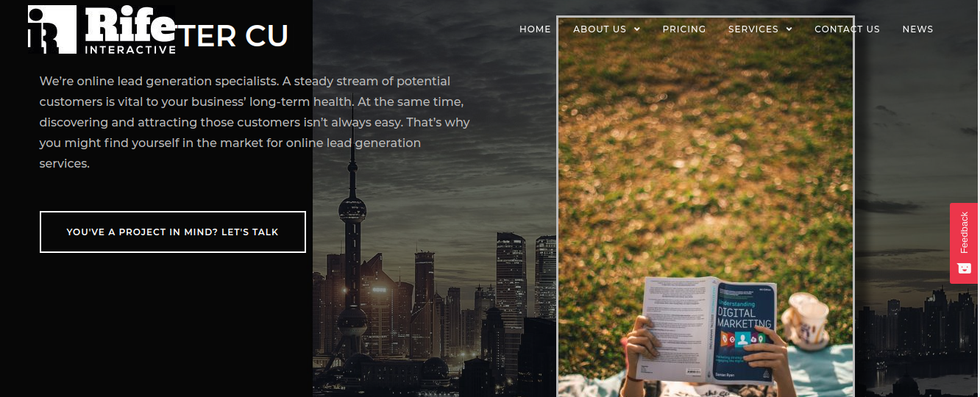Go to the Pricing page
The height and width of the screenshot is (397, 980).
684,29
